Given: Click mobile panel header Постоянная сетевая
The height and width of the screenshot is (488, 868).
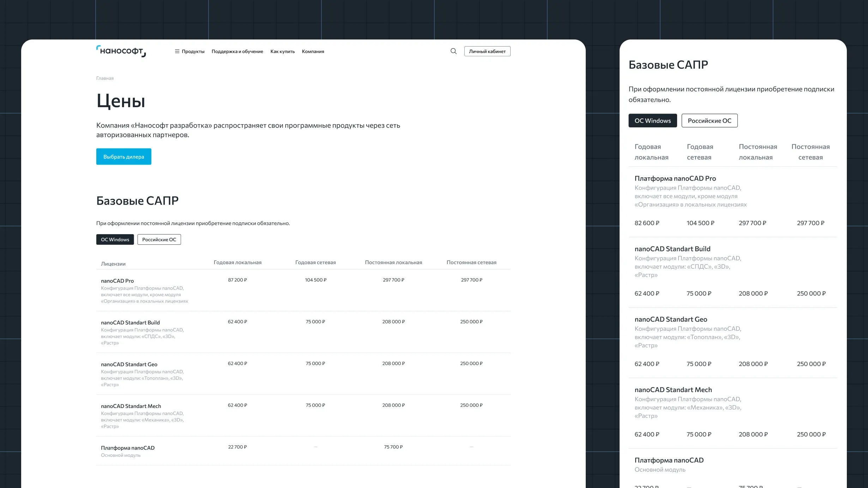Looking at the screenshot, I should (x=810, y=152).
